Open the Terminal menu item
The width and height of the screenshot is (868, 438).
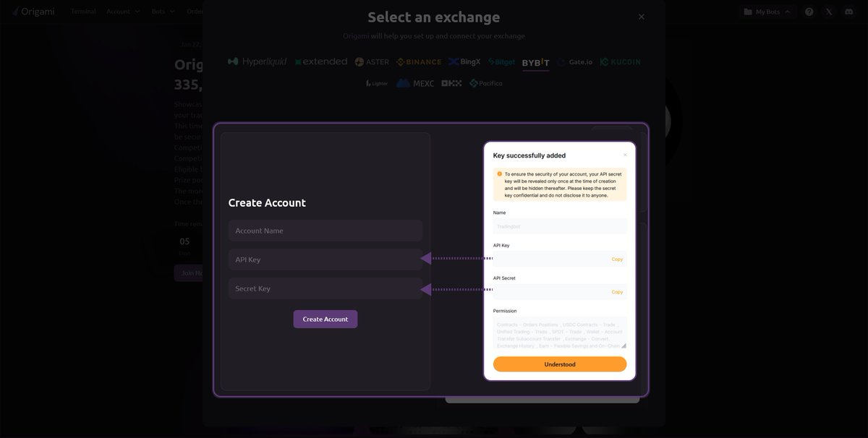click(83, 12)
